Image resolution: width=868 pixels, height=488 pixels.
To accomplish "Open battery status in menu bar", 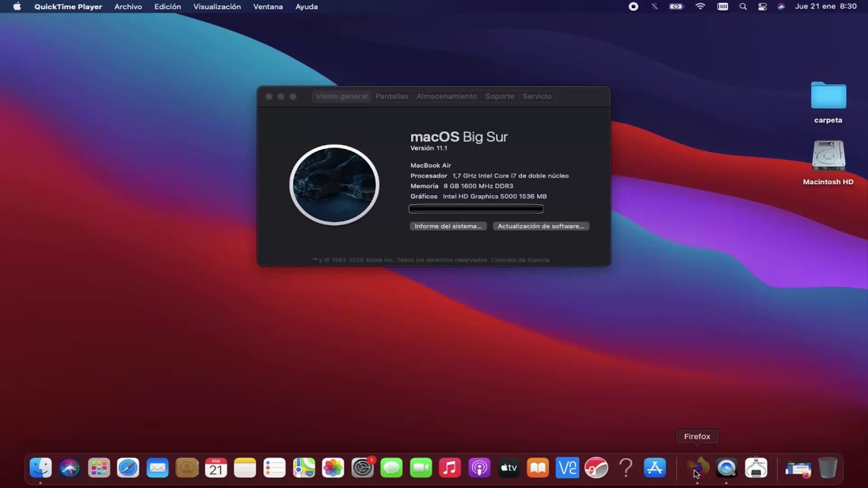I will (x=677, y=7).
